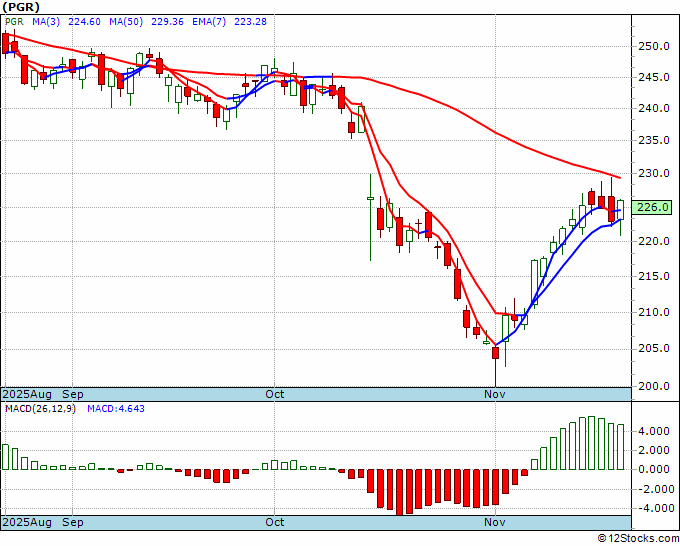This screenshot has width=680, height=546.
Task: Click the (PGR) ticker title
Action: coord(21,7)
